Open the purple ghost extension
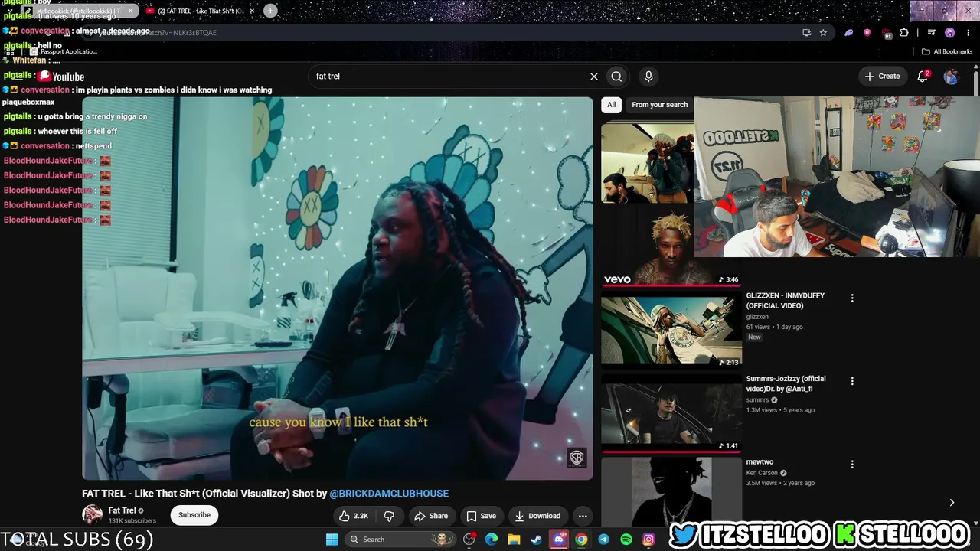The height and width of the screenshot is (551, 980). 849,33
